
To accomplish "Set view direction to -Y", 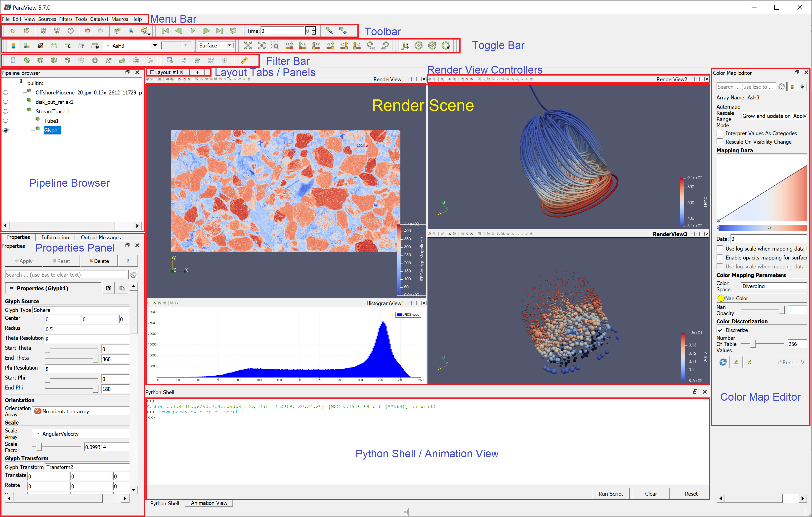I will click(330, 45).
